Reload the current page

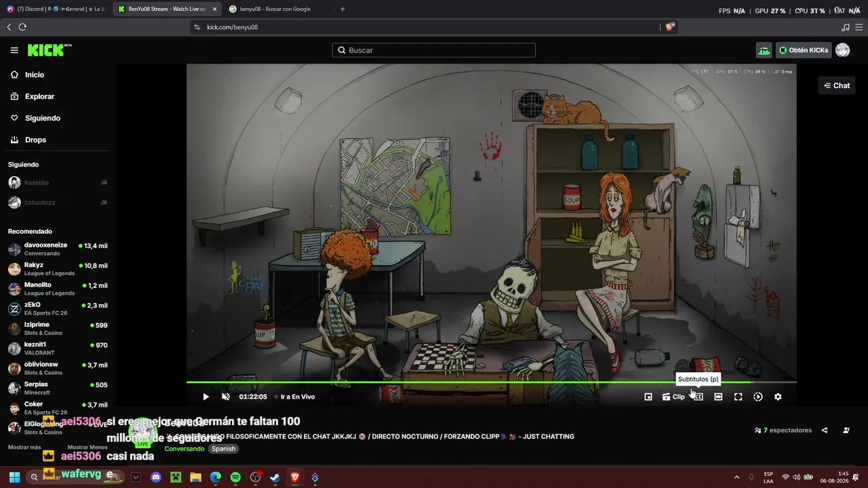coord(22,27)
